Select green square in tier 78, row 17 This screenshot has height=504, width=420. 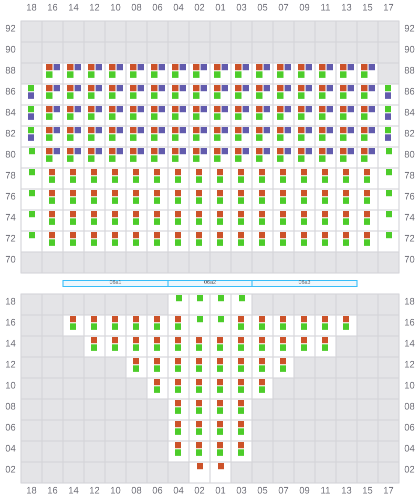(x=389, y=172)
